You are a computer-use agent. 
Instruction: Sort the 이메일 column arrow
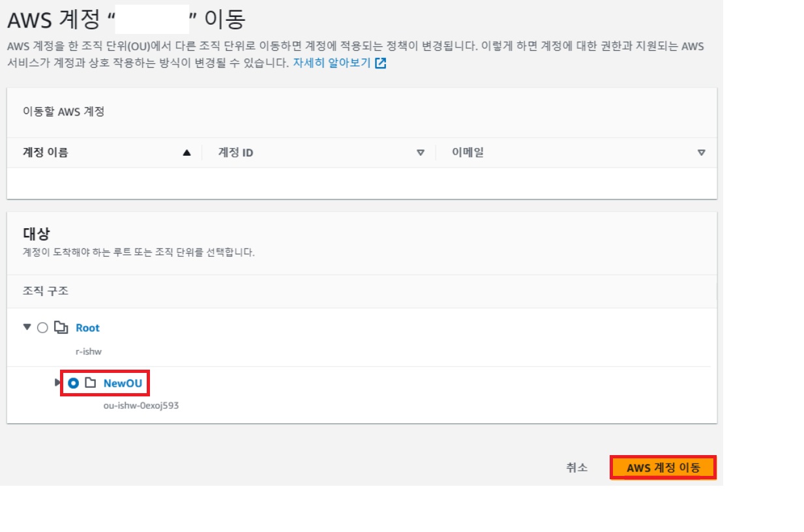pos(702,153)
